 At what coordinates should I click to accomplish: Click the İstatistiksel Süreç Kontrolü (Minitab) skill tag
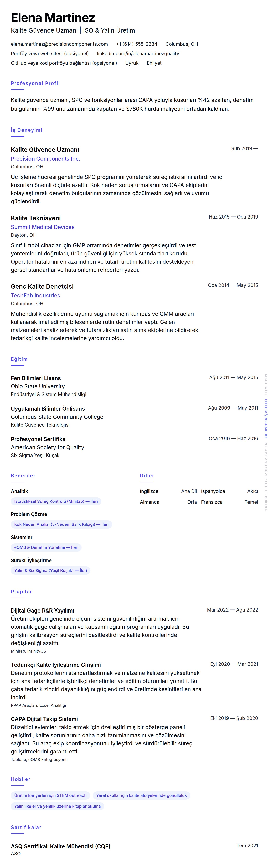click(56, 501)
